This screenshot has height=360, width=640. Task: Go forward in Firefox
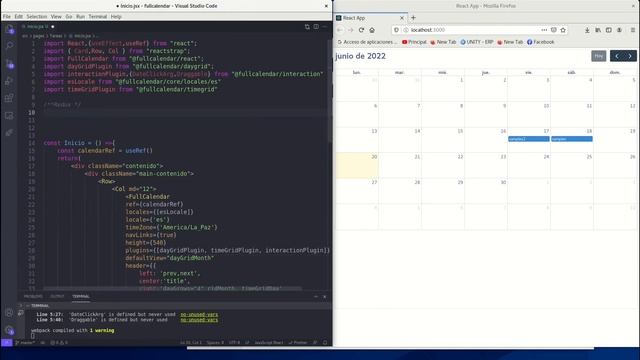[x=350, y=30]
